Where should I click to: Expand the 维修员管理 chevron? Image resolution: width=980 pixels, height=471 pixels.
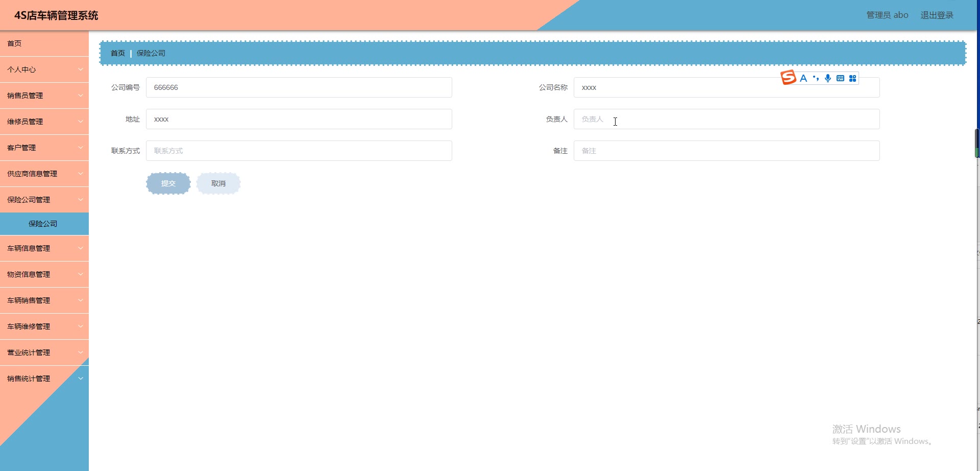pyautogui.click(x=81, y=122)
